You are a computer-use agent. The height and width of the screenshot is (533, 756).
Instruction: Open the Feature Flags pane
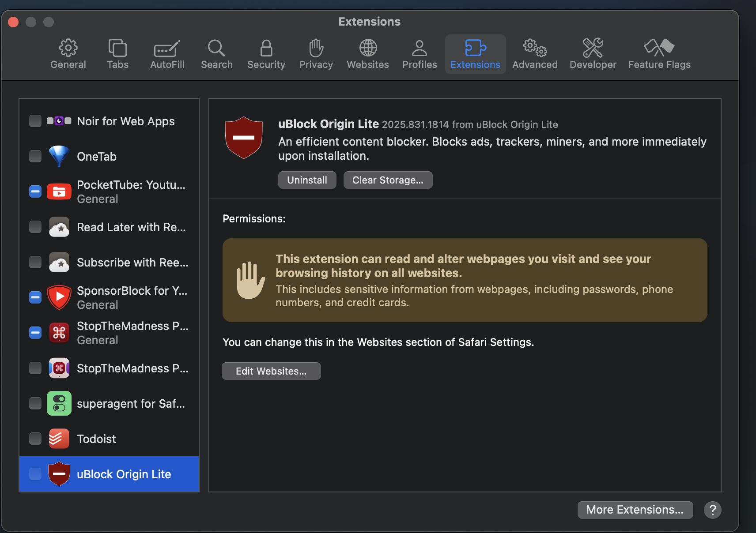point(659,54)
